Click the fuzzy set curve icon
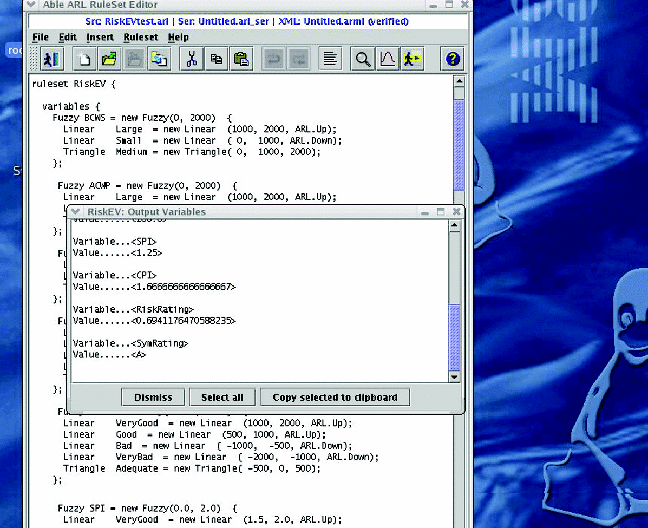The image size is (648, 528). (388, 60)
